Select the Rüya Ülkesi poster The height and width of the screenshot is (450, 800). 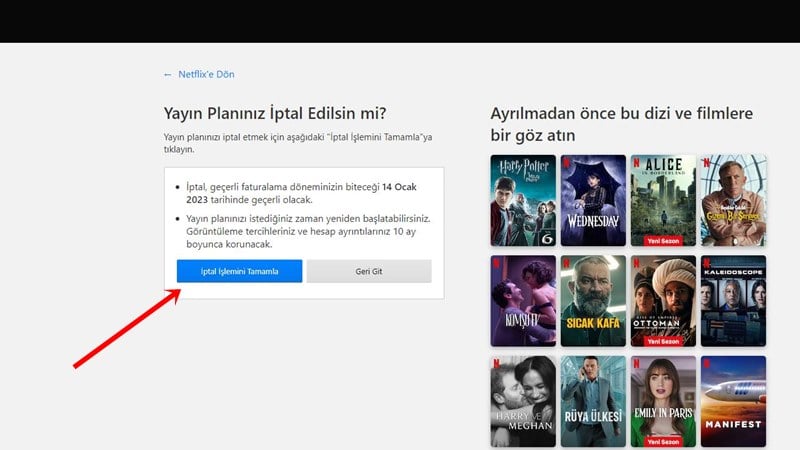point(593,402)
